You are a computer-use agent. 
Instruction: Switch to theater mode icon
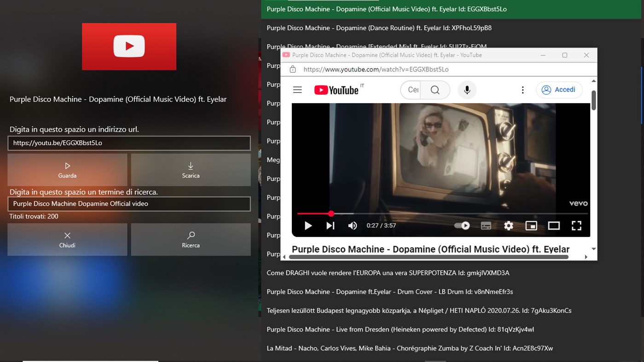coord(554,225)
